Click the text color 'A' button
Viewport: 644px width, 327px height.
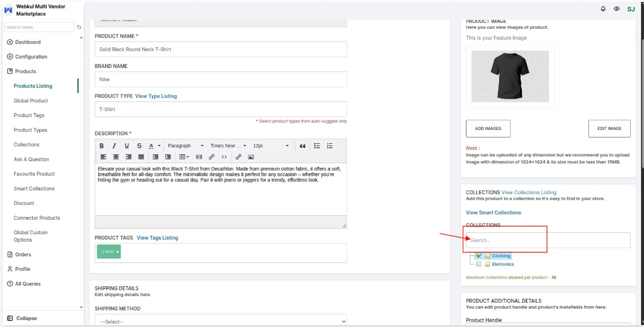pos(151,146)
